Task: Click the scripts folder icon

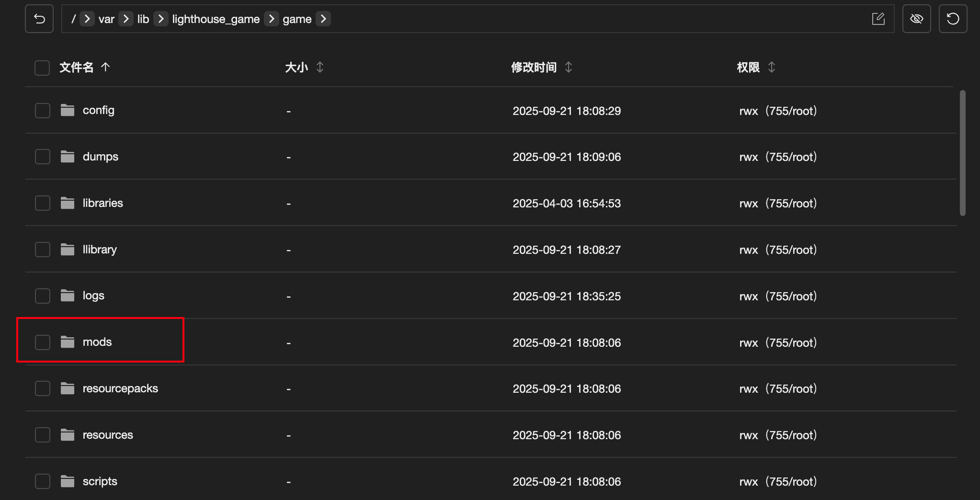Action: 68,481
